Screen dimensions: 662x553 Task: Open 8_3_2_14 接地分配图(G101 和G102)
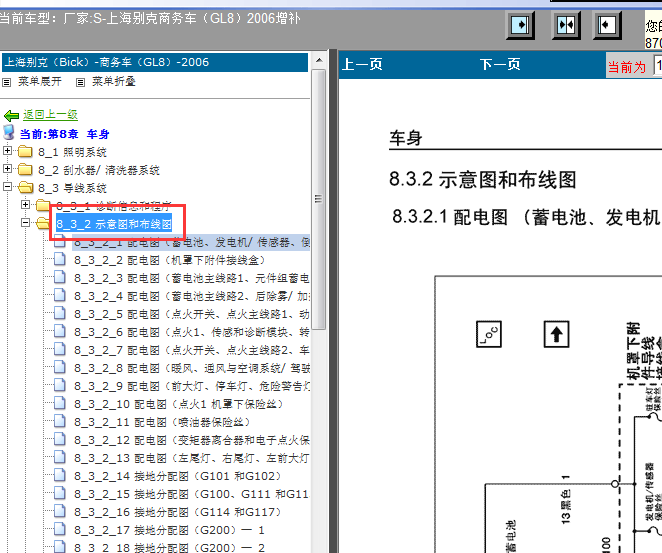pyautogui.click(x=178, y=476)
